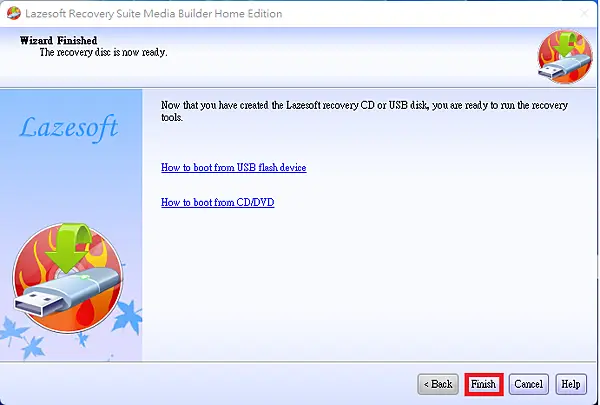Open 'How to boot from CD/DVD' link

[x=217, y=202]
